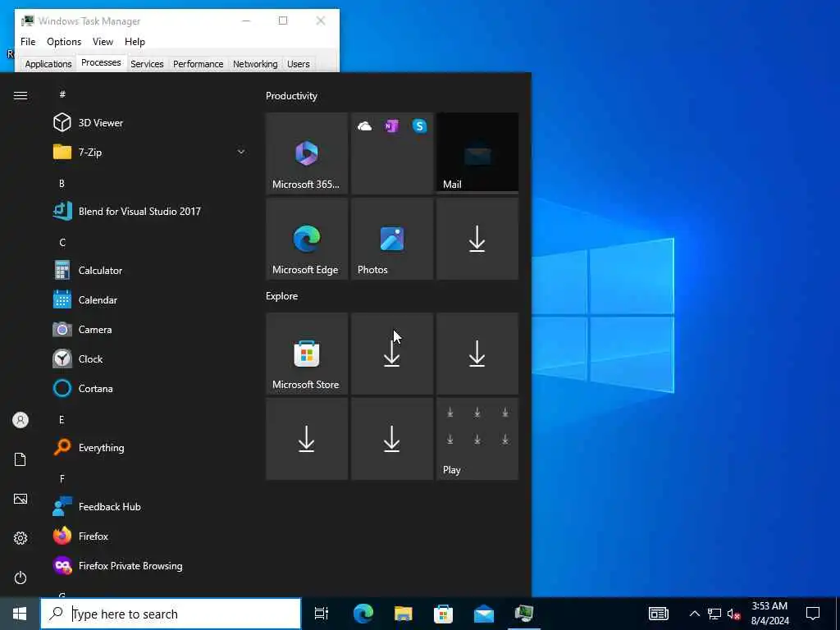Image resolution: width=840 pixels, height=630 pixels.
Task: Click the letter E section header
Action: 62,419
